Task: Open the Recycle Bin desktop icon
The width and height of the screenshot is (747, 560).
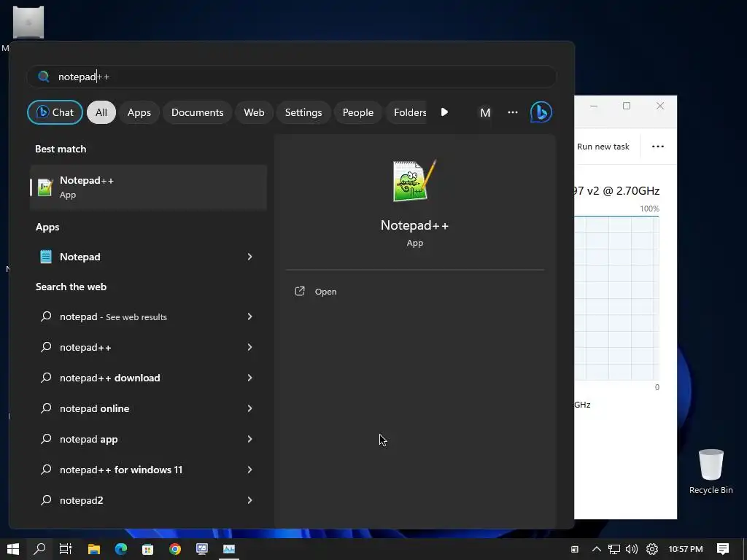Action: [x=711, y=472]
